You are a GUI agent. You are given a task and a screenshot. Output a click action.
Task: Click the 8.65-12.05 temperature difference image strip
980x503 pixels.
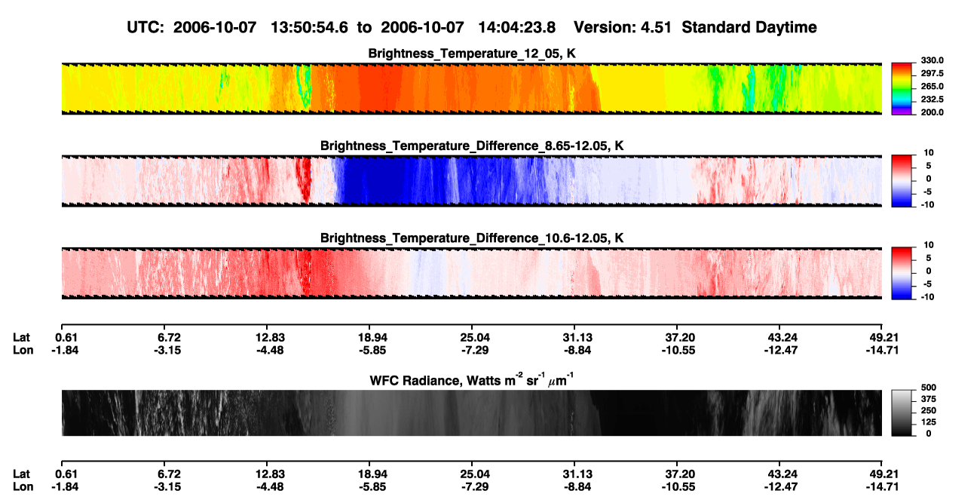471,181
